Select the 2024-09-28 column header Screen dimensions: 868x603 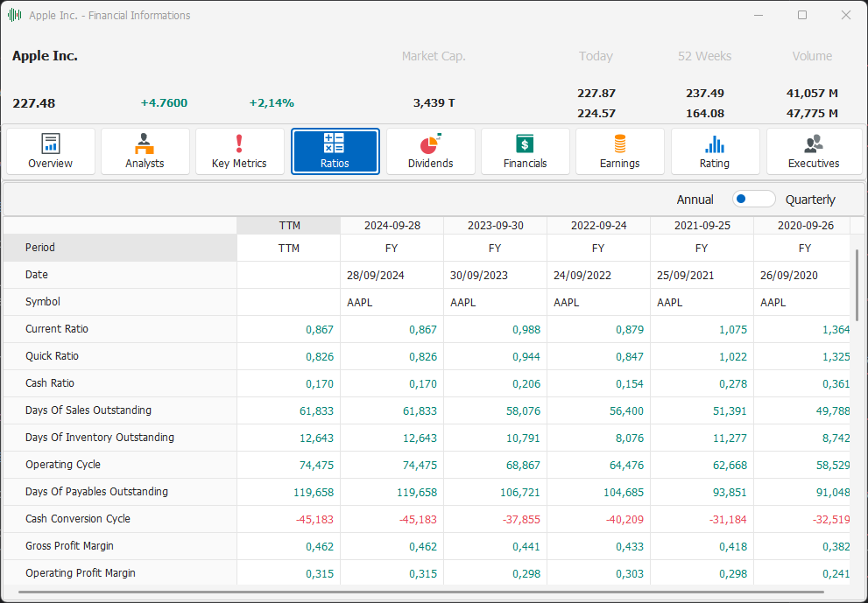(392, 225)
